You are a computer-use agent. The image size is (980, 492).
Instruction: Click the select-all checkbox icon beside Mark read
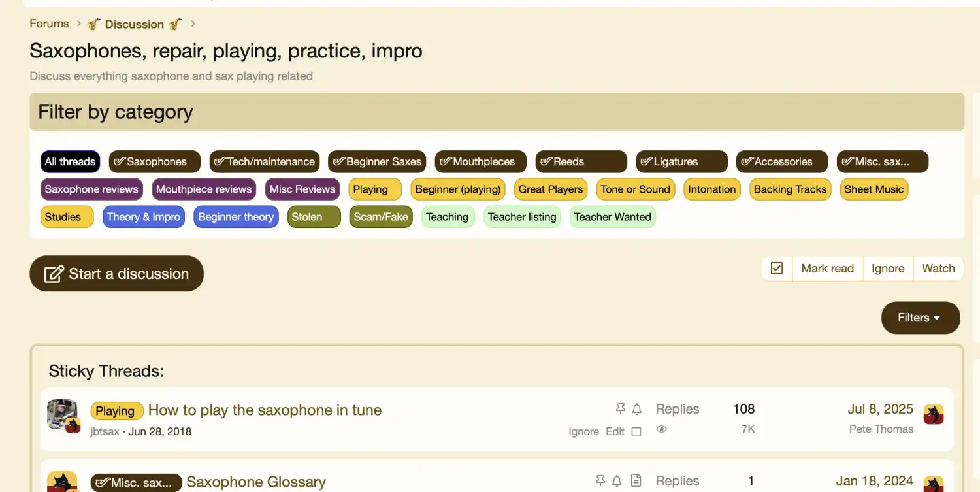click(x=777, y=269)
